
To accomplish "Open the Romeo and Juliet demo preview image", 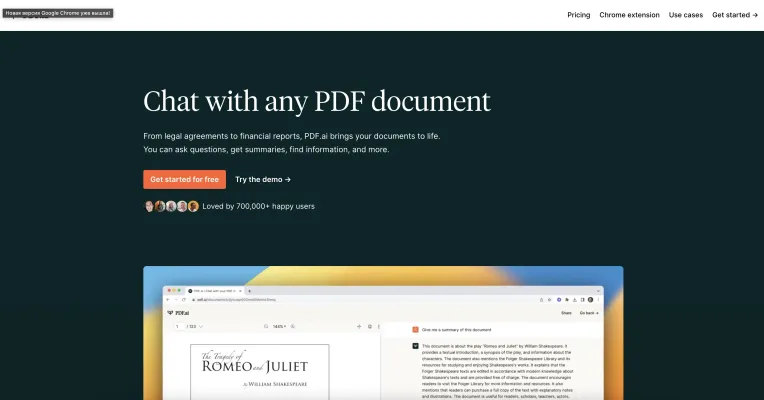I will (x=383, y=333).
